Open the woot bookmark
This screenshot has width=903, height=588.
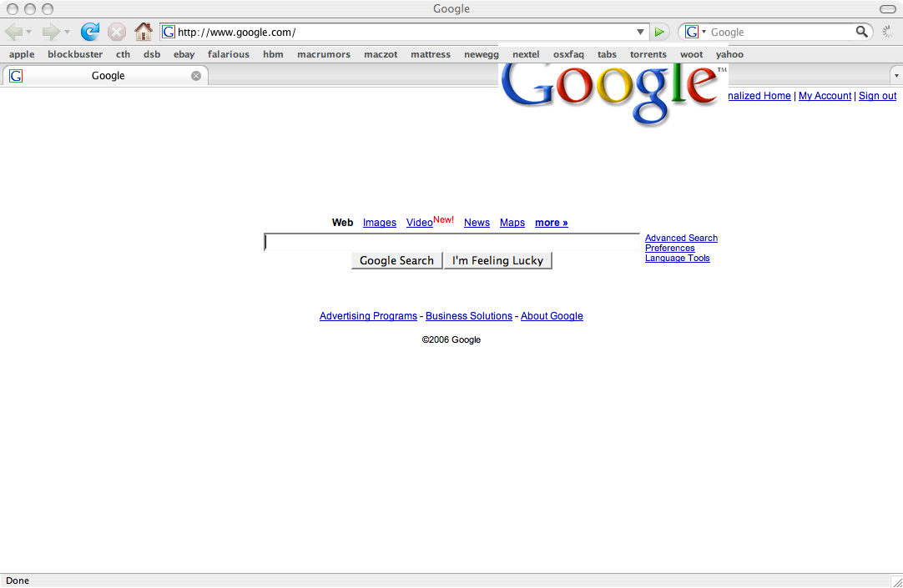692,54
